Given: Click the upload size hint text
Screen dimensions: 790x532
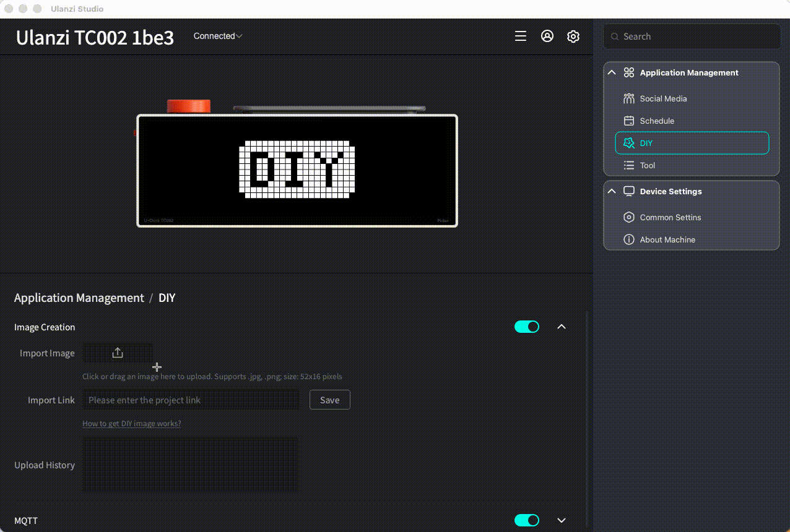Looking at the screenshot, I should tap(212, 376).
